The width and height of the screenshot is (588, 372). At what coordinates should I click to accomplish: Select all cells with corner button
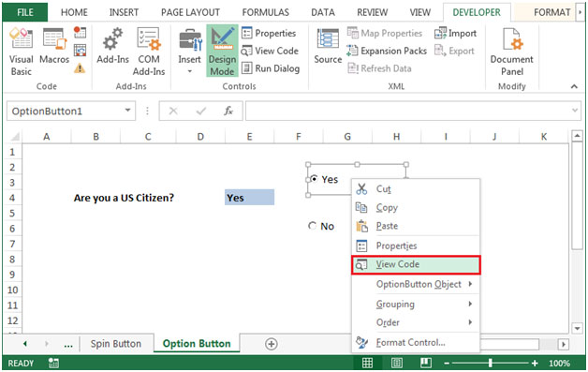coord(15,136)
